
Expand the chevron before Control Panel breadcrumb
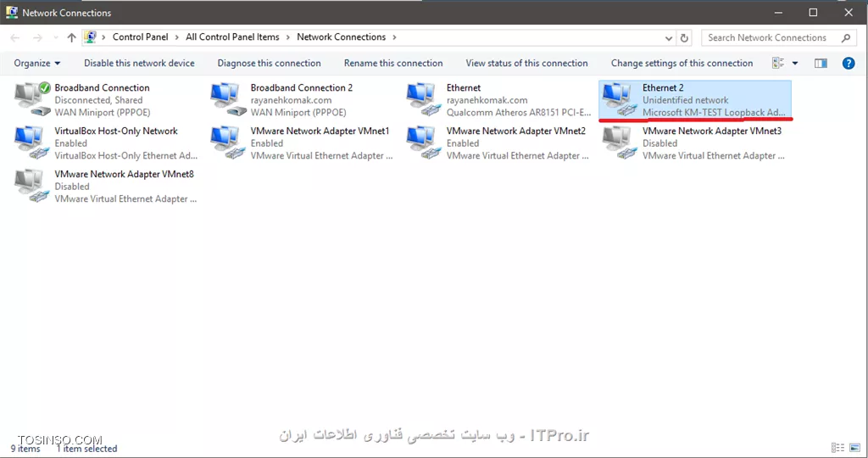pos(103,37)
